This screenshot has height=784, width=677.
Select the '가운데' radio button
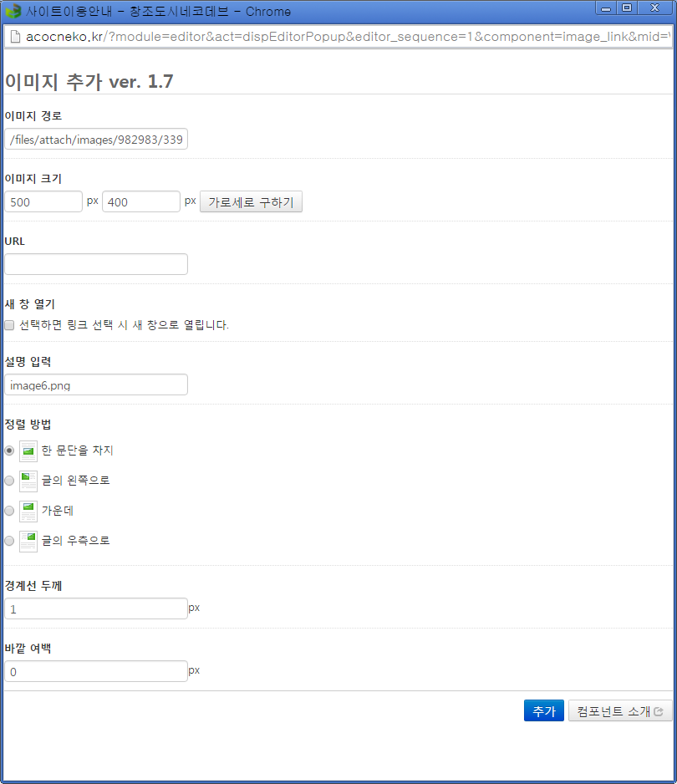coord(9,511)
